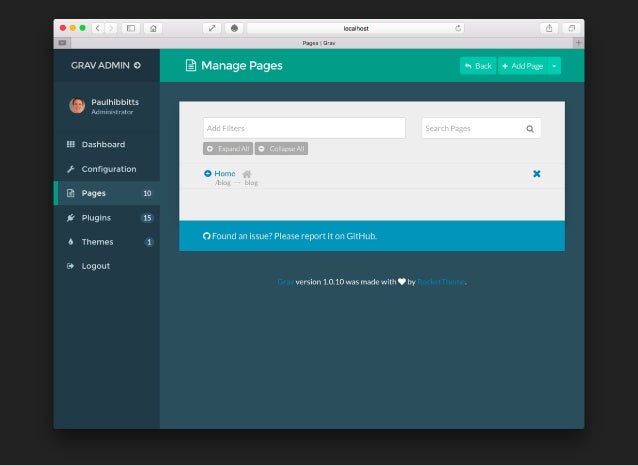Open the Add Page dropdown arrow
Image resolution: width=638 pixels, height=466 pixels.
coord(554,66)
